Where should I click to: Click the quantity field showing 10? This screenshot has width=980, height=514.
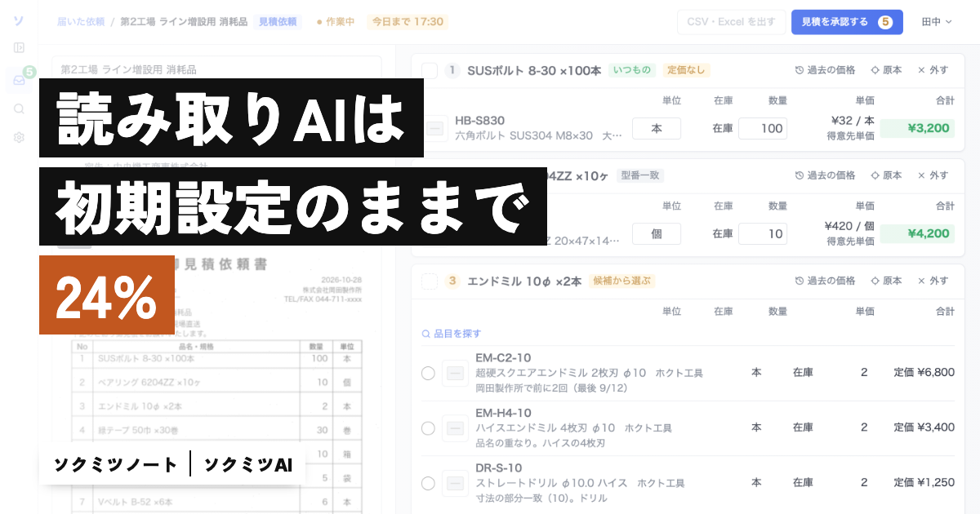click(x=763, y=233)
